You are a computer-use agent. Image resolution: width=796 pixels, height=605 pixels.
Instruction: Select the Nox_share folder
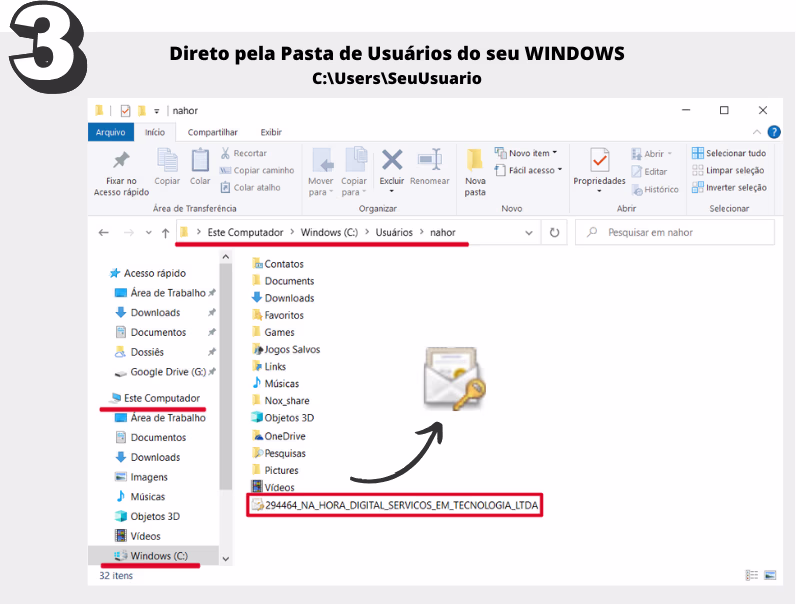tap(281, 400)
